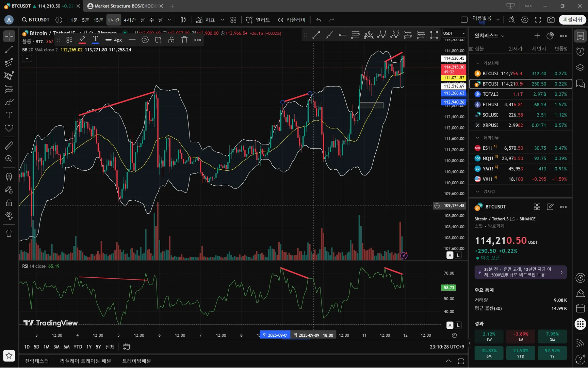Switch to the 4시간 timeframe

[x=130, y=20]
